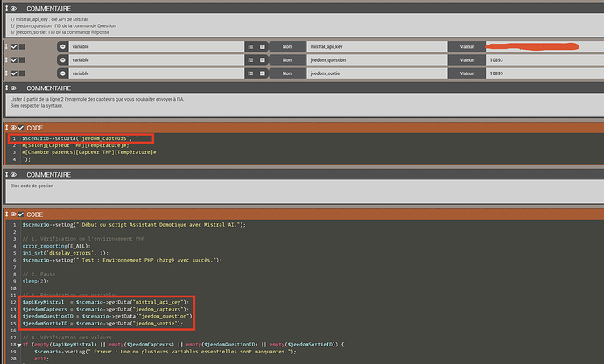The height and width of the screenshot is (364, 604).
Task: Click the 'Valeur' label in jeedom_question row
Action: click(x=467, y=60)
